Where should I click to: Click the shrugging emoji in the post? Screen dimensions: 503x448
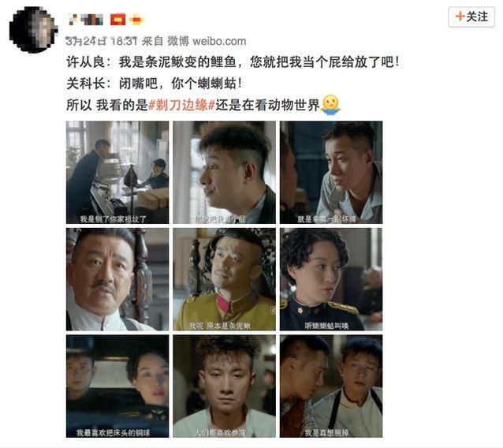tap(331, 105)
